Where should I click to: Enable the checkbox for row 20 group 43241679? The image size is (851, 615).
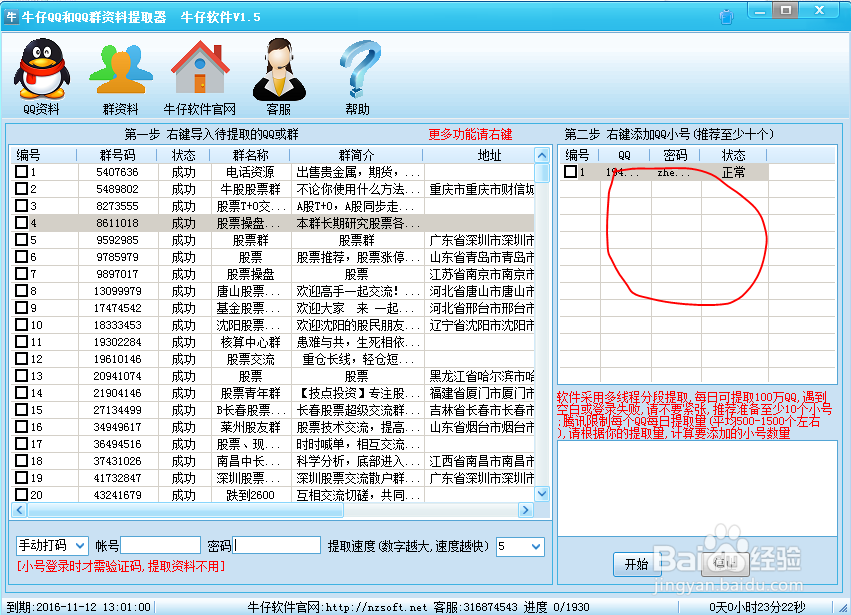pos(21,494)
